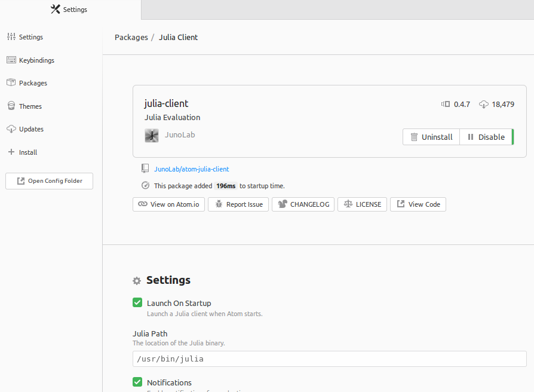Click the paint bucket Themes icon
Screen dimensions: 534x392
click(x=11, y=106)
